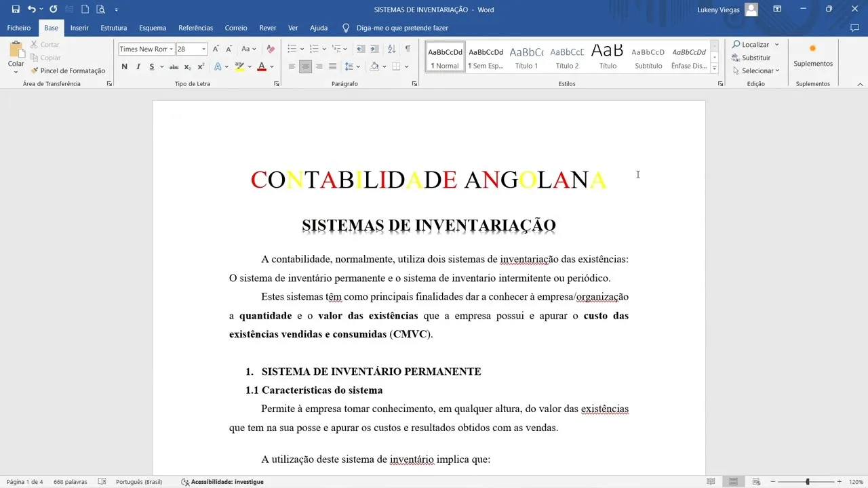Switch to the Rever tab

pyautogui.click(x=268, y=28)
